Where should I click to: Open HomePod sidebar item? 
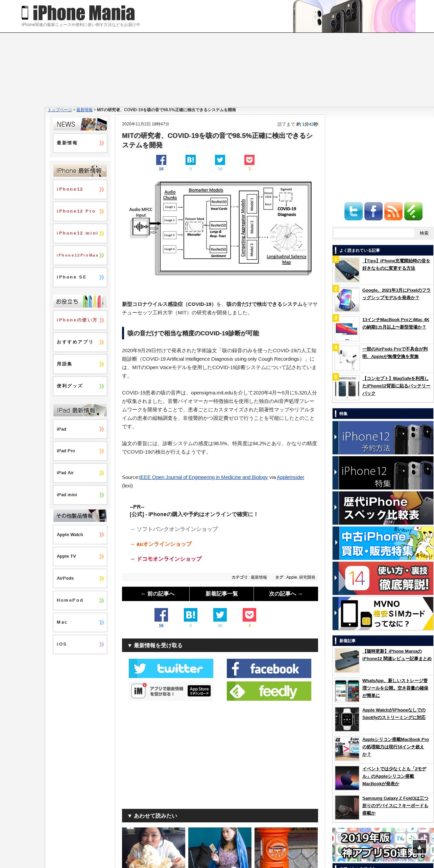80,600
